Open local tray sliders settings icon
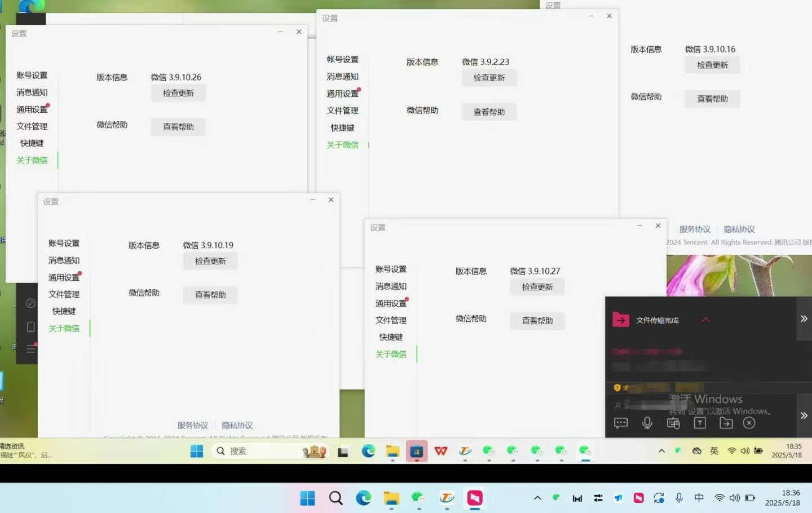This screenshot has height=513, width=812. (598, 498)
